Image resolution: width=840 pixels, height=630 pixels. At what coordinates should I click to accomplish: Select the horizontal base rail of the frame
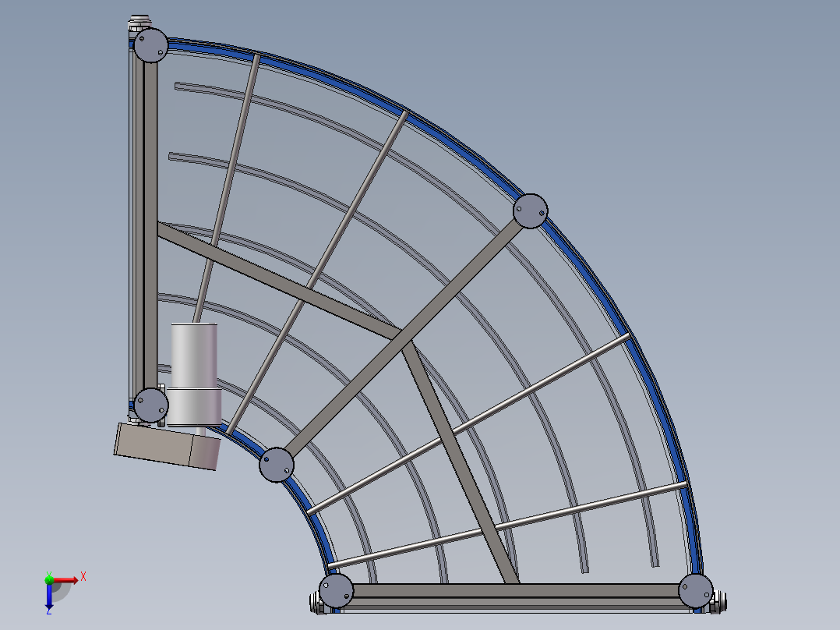click(515, 596)
